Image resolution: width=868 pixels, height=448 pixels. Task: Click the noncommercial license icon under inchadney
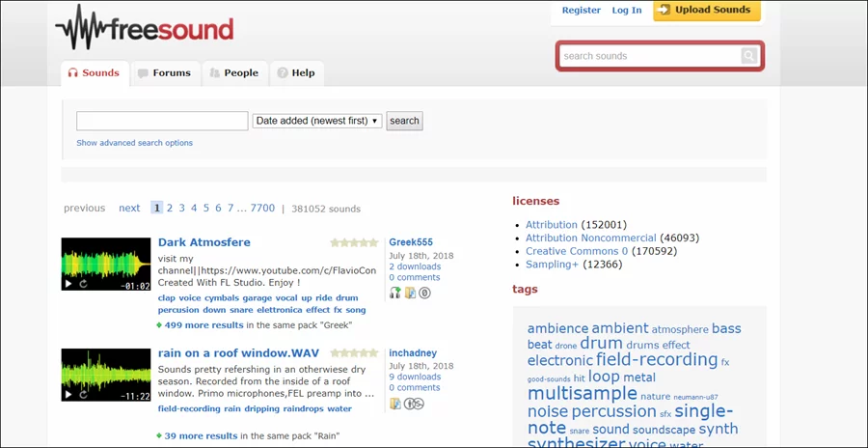(414, 404)
